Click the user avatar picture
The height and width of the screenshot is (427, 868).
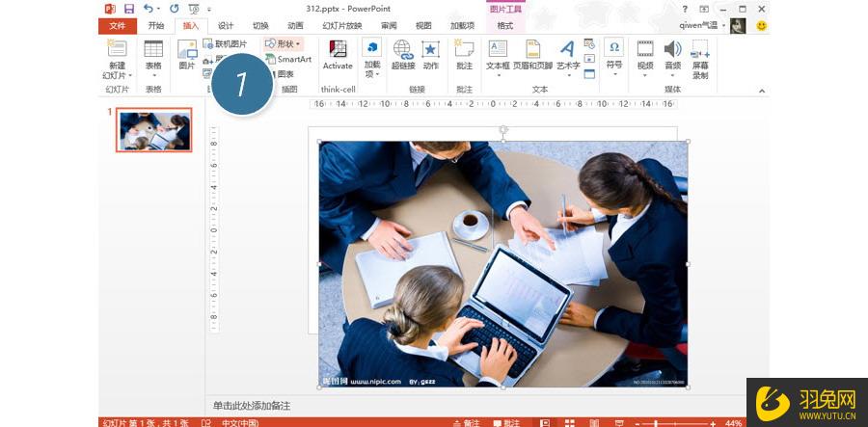[738, 25]
